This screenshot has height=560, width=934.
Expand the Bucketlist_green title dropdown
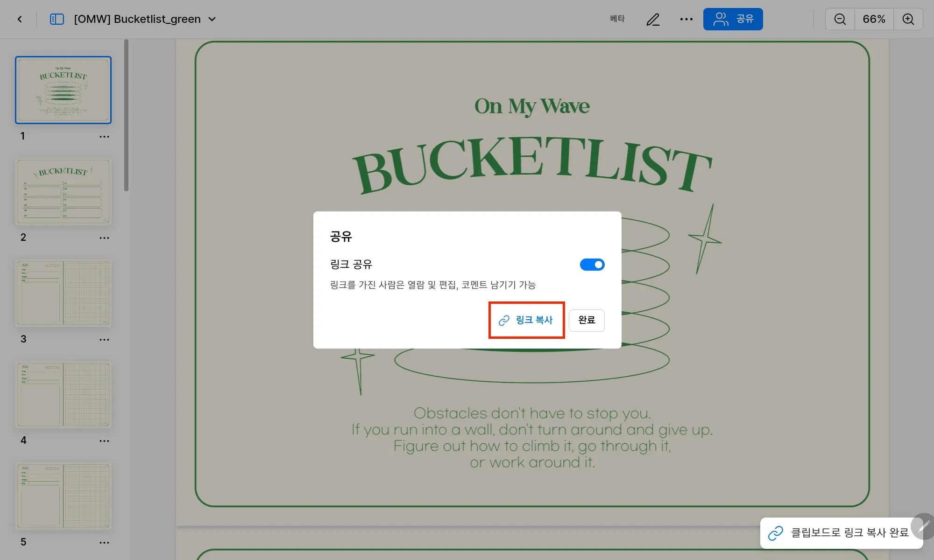point(212,19)
